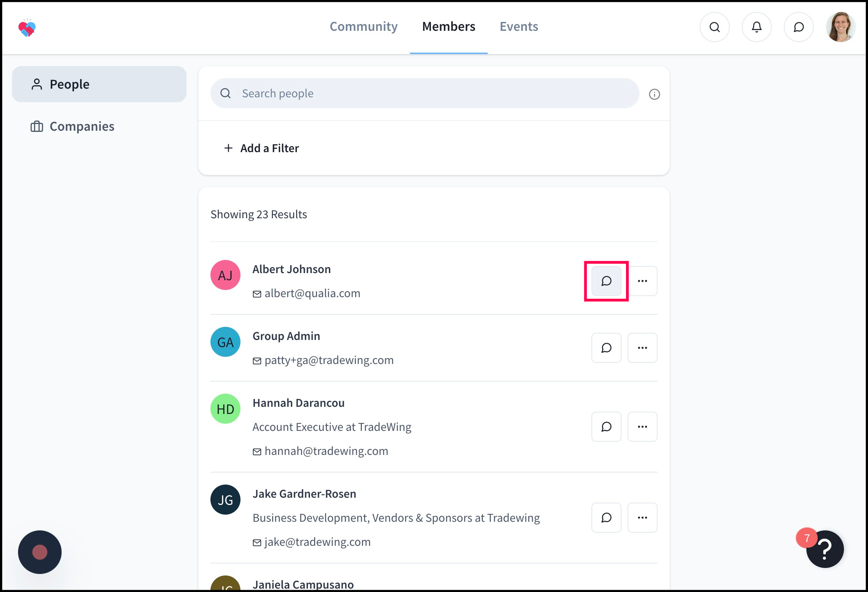This screenshot has height=592, width=868.
Task: Open Hannah Darancou's profile name
Action: pyautogui.click(x=298, y=403)
